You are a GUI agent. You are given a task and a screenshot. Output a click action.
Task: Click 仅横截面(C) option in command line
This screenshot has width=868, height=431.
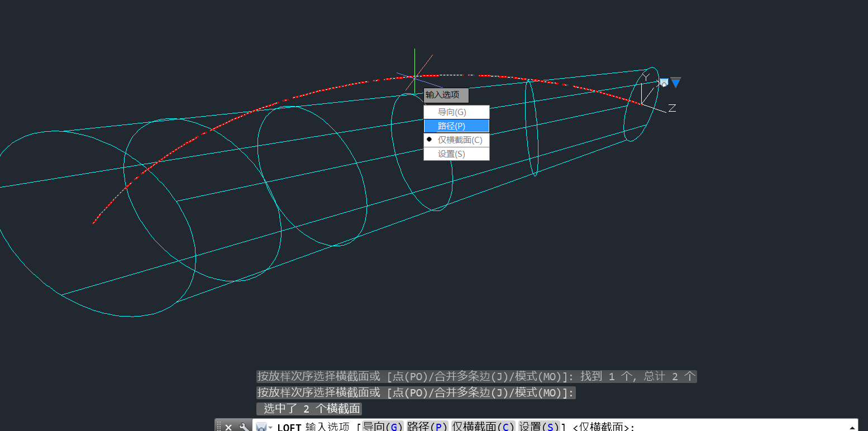483,427
